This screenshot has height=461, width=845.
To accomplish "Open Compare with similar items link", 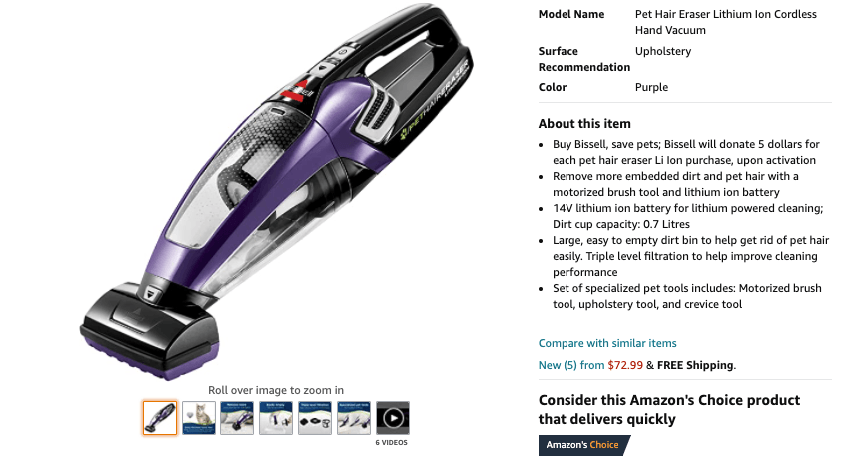I will click(x=607, y=343).
